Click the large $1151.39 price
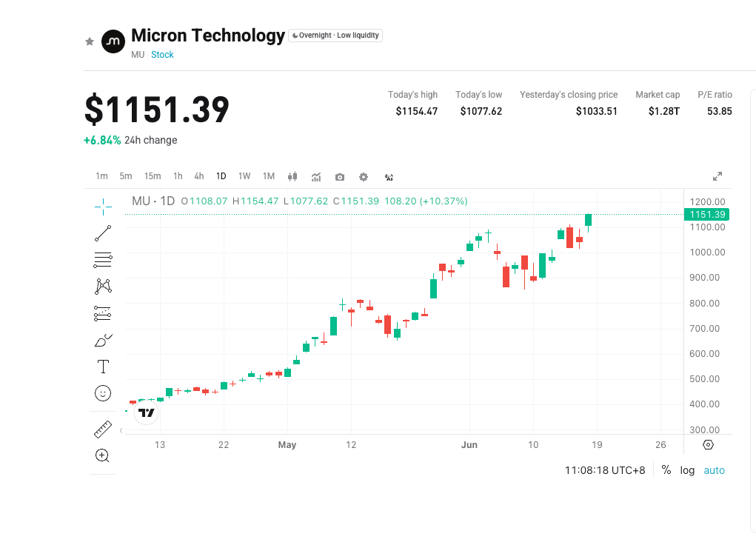The width and height of the screenshot is (756, 545). click(157, 110)
